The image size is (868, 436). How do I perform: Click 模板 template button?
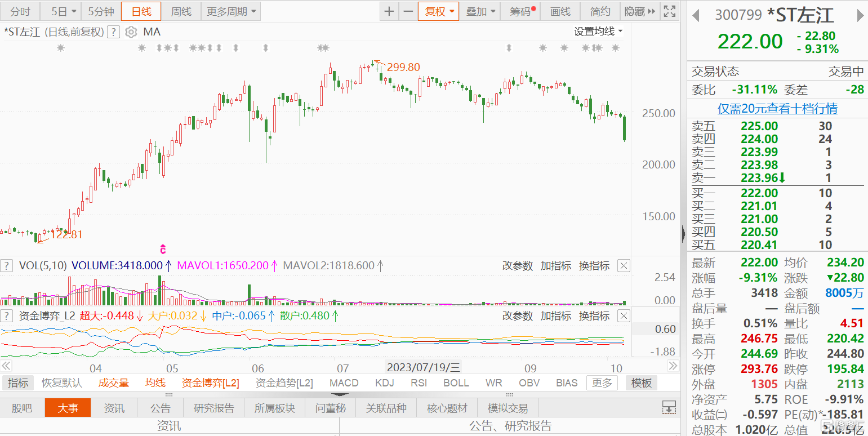click(641, 383)
